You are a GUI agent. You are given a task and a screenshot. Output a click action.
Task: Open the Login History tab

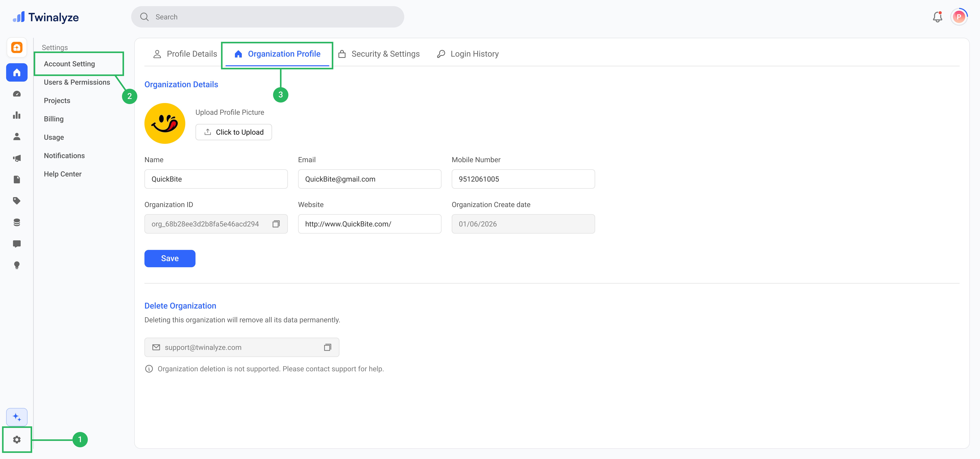pyautogui.click(x=468, y=54)
